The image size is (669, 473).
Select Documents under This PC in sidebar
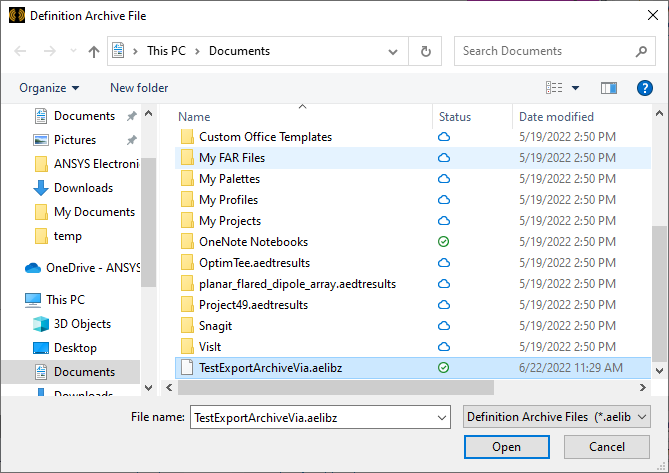(71, 372)
